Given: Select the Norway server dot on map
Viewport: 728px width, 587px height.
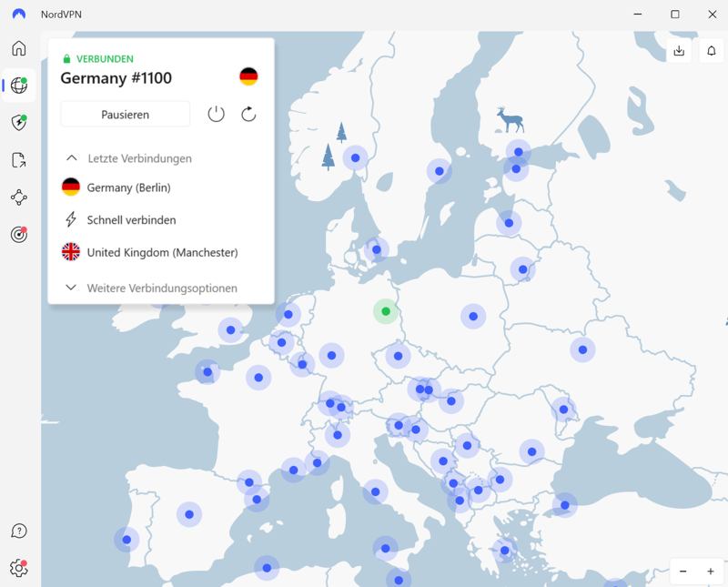Looking at the screenshot, I should [356, 157].
